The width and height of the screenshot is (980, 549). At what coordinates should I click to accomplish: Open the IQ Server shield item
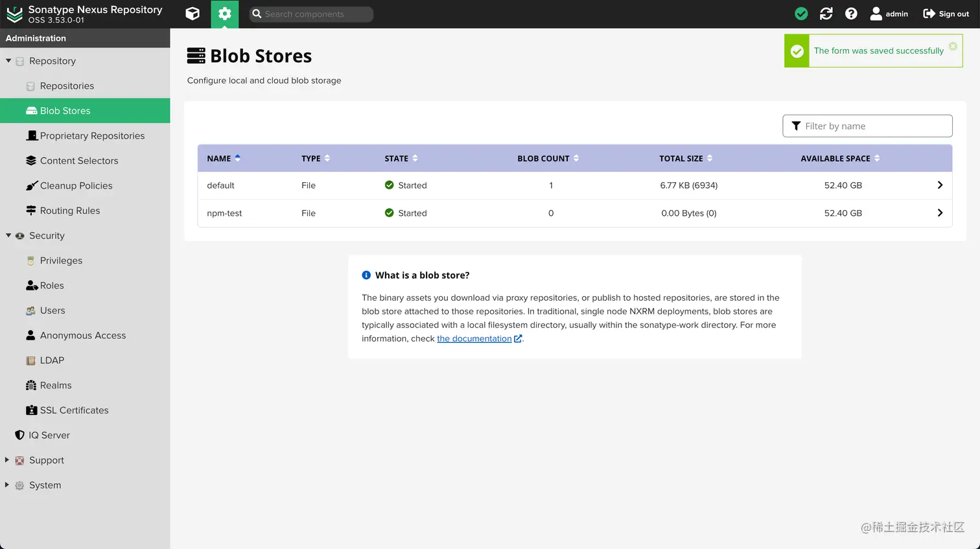coord(49,436)
